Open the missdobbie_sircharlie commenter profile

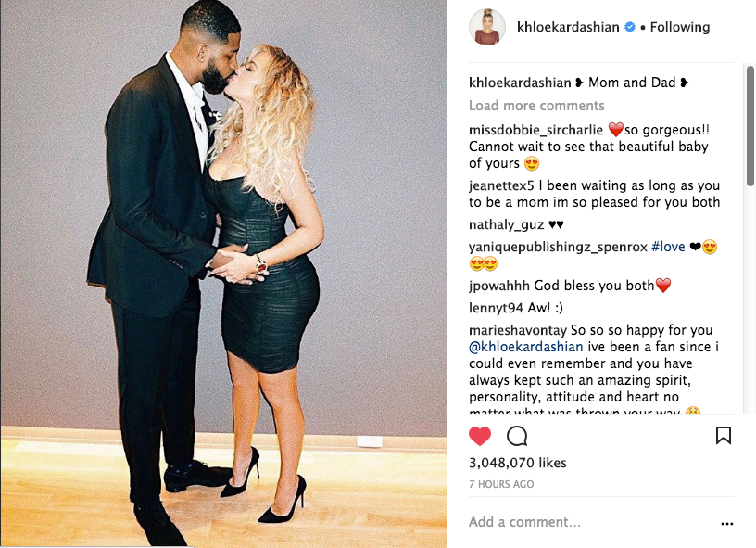(535, 130)
